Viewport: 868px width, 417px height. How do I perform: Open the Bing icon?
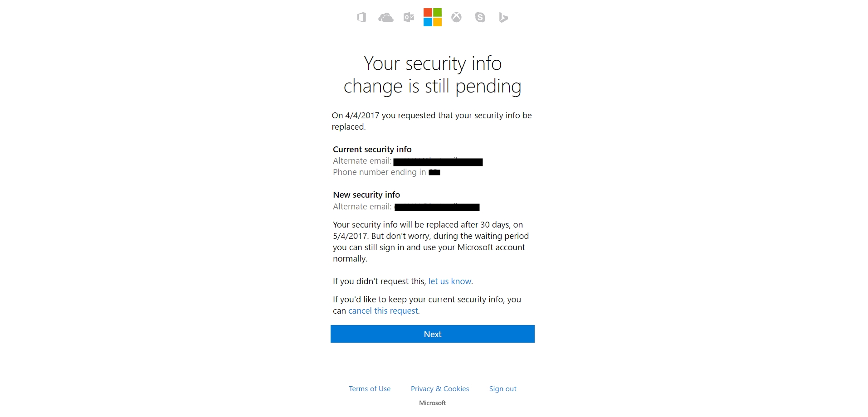click(503, 18)
